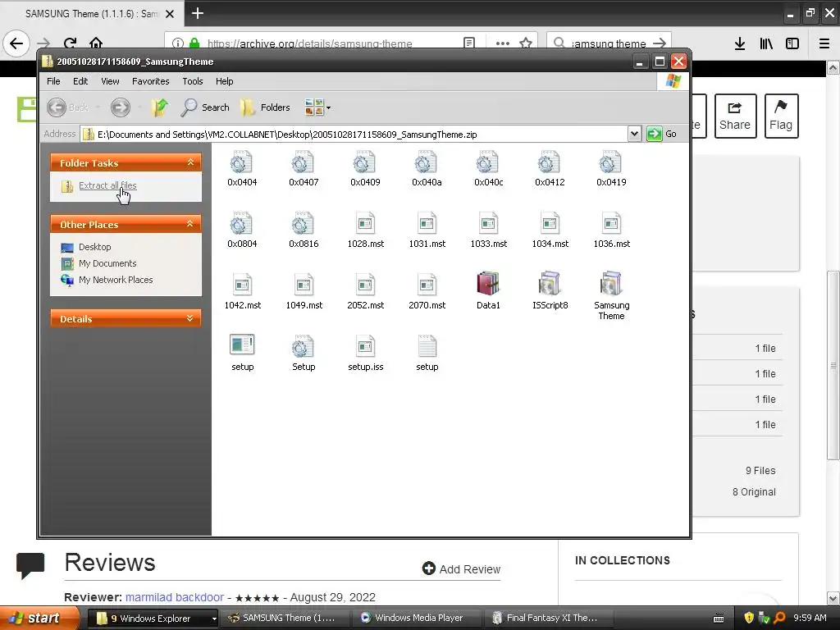This screenshot has width=840, height=630.
Task: Click the Go button beside address bar
Action: pyautogui.click(x=662, y=134)
